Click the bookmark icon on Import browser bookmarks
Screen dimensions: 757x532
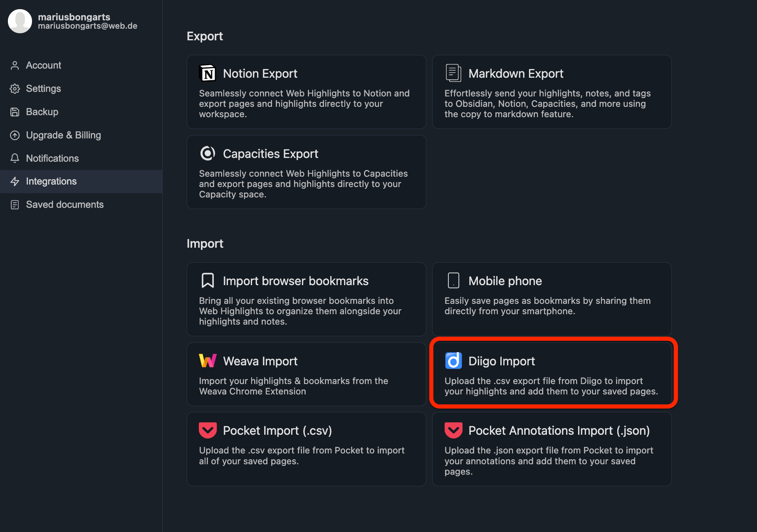(208, 281)
